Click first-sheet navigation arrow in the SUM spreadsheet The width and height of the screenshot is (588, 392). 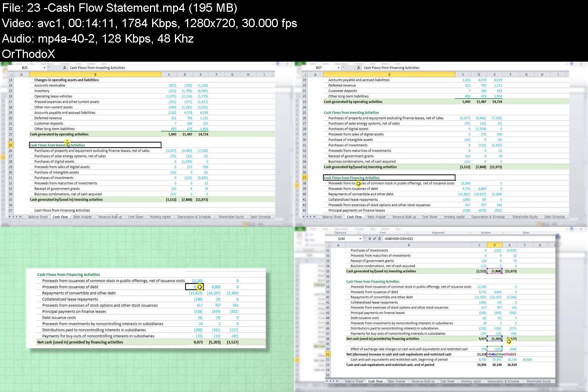pyautogui.click(x=327, y=381)
